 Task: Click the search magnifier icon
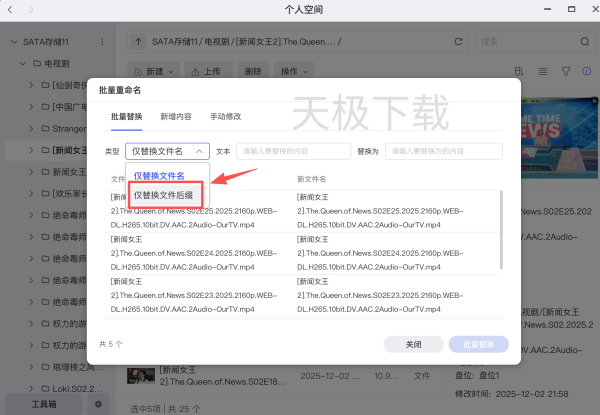pos(584,42)
